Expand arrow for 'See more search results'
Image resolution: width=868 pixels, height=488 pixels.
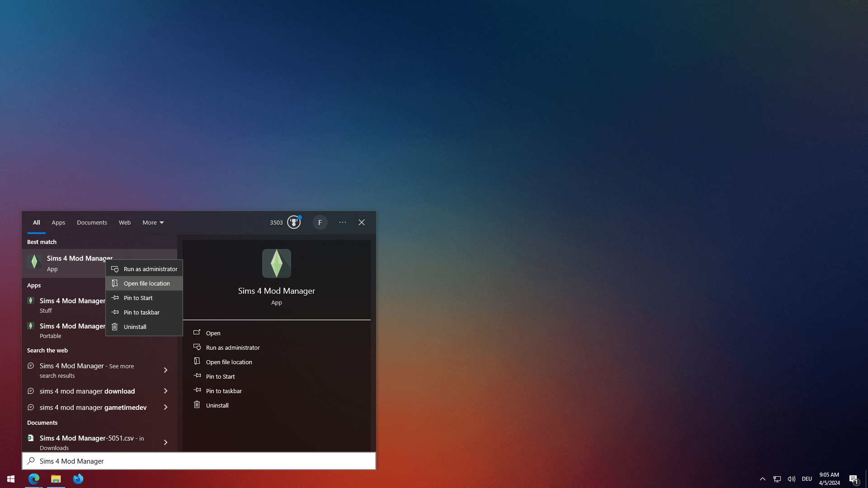coord(165,370)
